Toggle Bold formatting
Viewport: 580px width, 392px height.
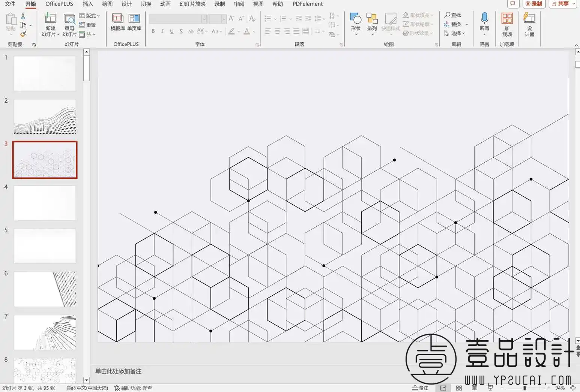(x=153, y=31)
